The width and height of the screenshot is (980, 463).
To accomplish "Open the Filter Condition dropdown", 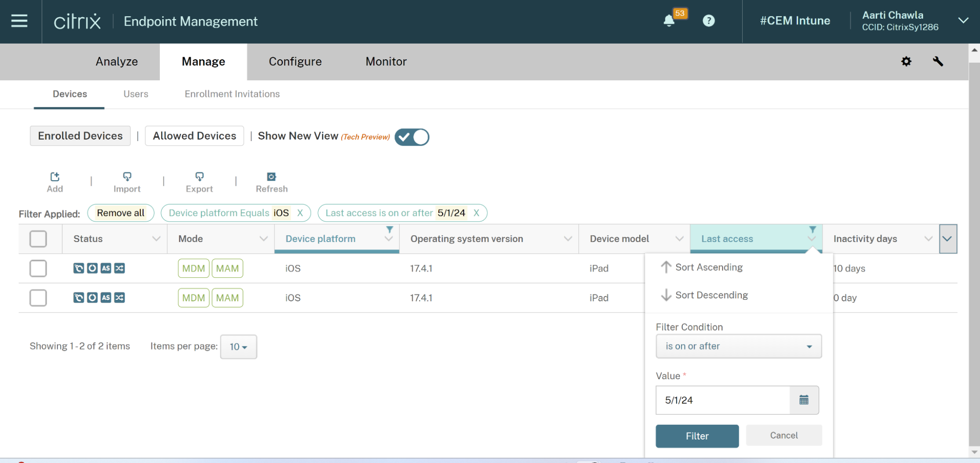I will point(738,346).
